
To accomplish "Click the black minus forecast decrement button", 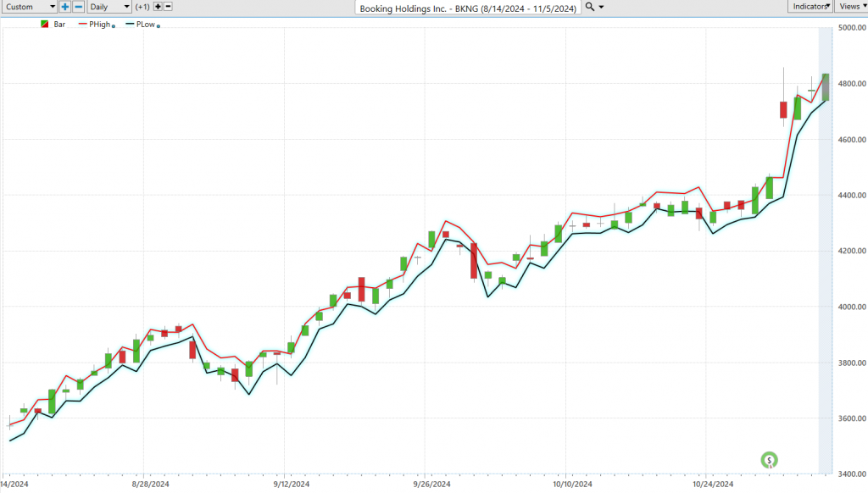I will pyautogui.click(x=168, y=7).
